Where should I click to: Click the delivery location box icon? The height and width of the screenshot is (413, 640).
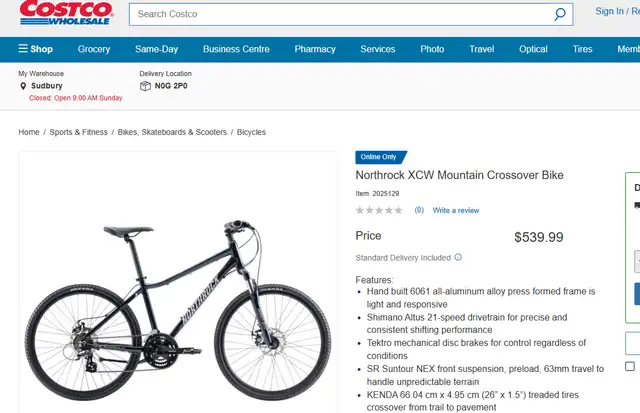[145, 86]
